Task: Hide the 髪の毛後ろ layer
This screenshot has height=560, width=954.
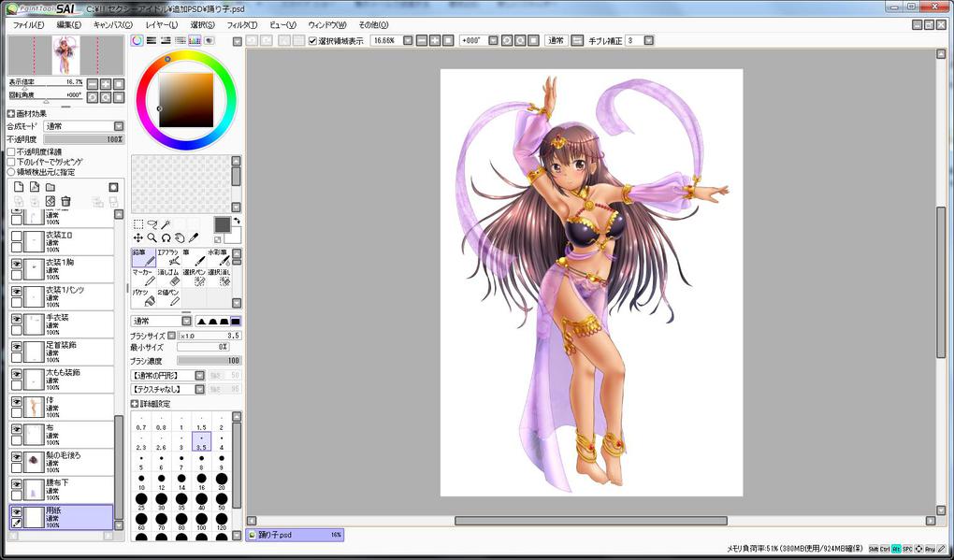Action: 17,457
